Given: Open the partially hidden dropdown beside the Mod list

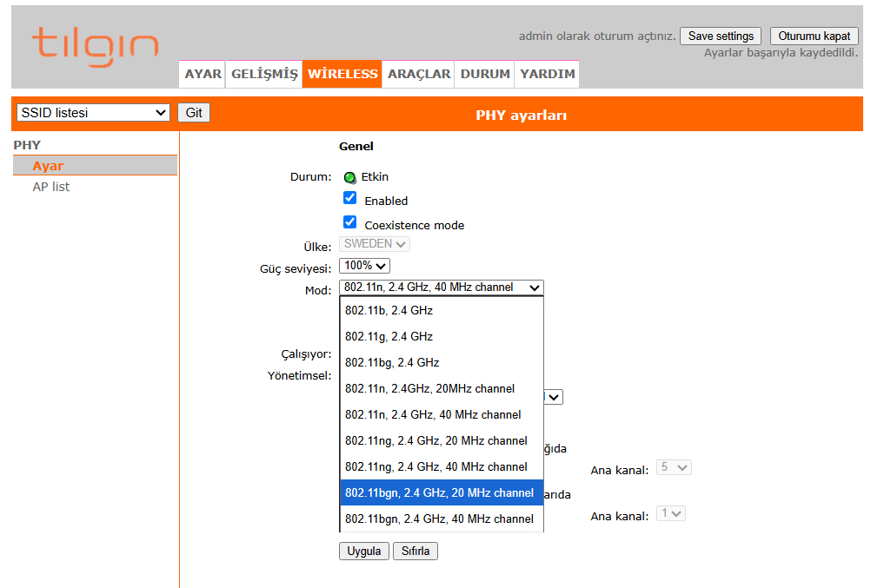Looking at the screenshot, I should click(554, 397).
